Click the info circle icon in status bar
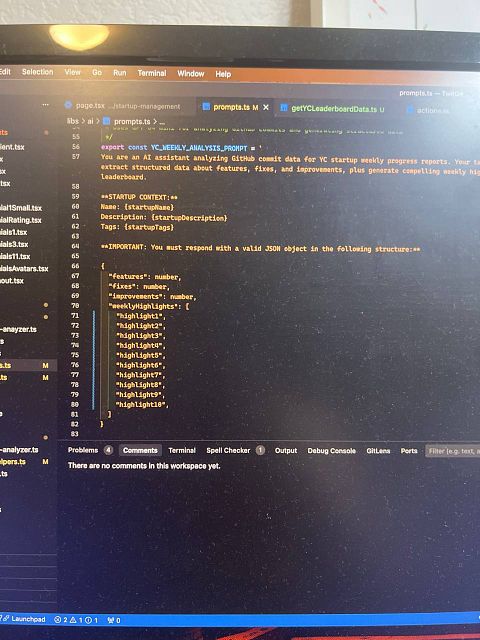This screenshot has width=480, height=640. (x=88, y=620)
